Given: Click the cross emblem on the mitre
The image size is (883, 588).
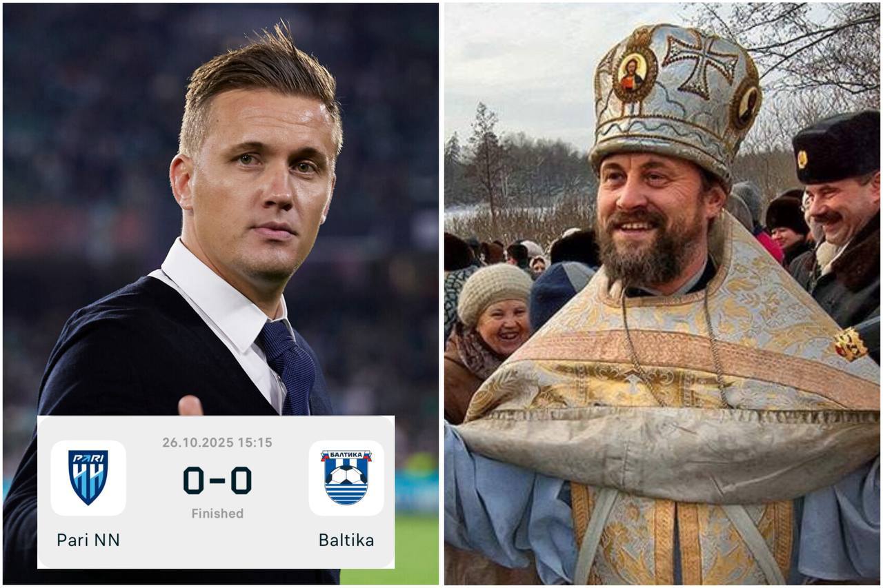Looking at the screenshot, I should click(x=700, y=63).
